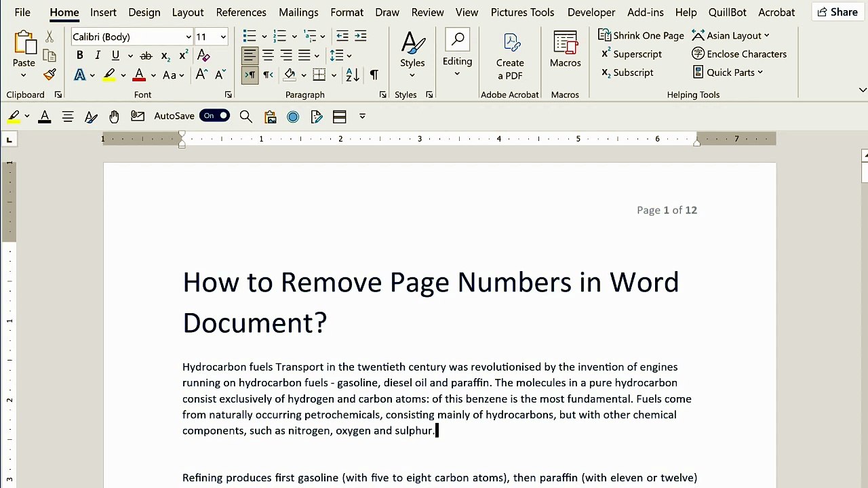Apply yellow text highlight color
The image size is (868, 488).
(x=109, y=75)
